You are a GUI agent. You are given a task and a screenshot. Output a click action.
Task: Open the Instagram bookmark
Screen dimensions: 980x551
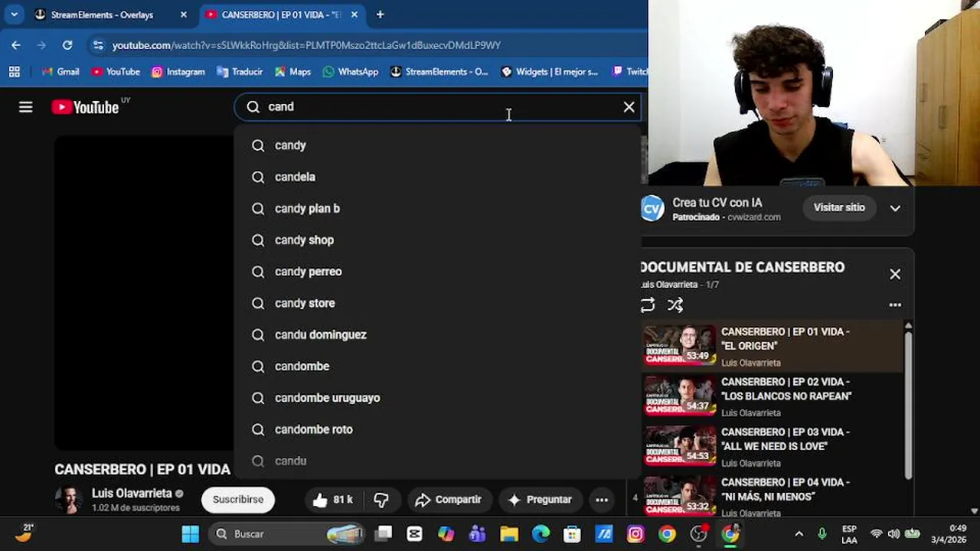(x=178, y=72)
